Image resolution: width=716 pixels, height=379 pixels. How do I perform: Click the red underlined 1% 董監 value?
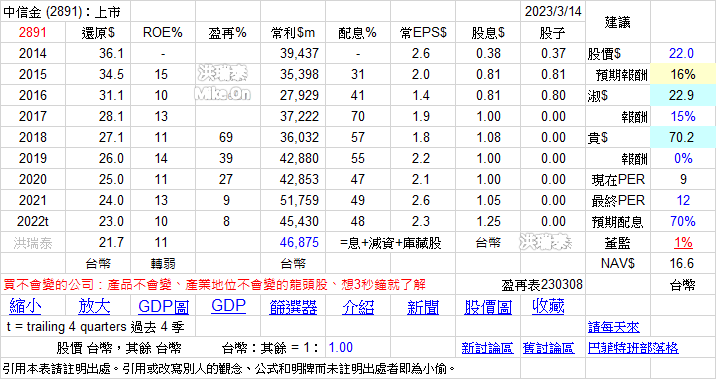point(683,242)
